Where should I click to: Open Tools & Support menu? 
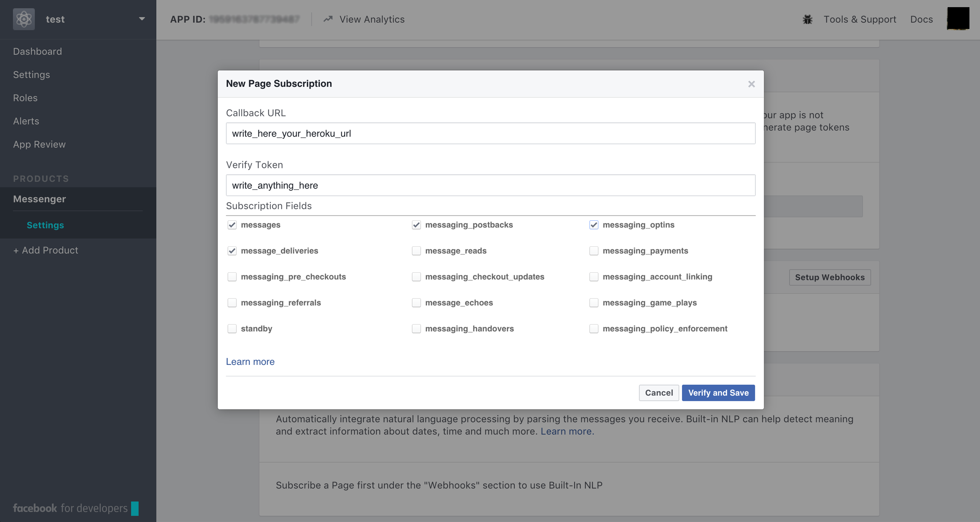tap(860, 19)
